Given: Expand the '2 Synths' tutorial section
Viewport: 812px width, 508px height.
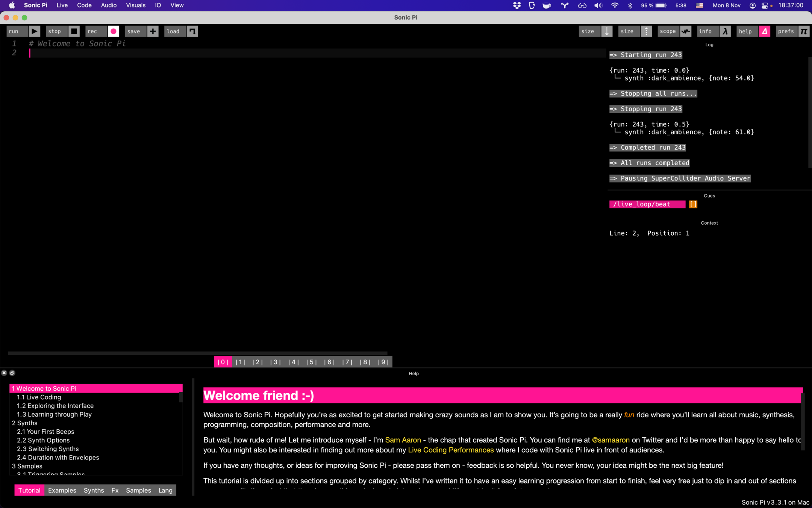Looking at the screenshot, I should (25, 423).
